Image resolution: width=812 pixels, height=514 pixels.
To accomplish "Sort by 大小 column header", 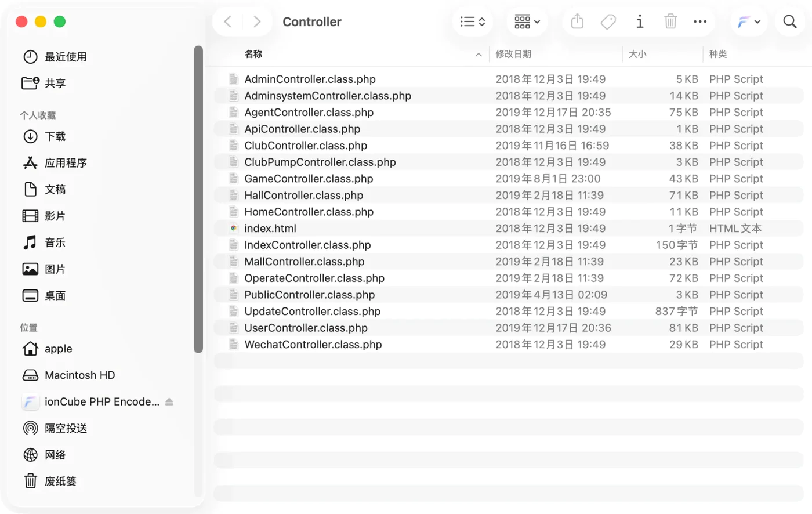I will pos(637,54).
